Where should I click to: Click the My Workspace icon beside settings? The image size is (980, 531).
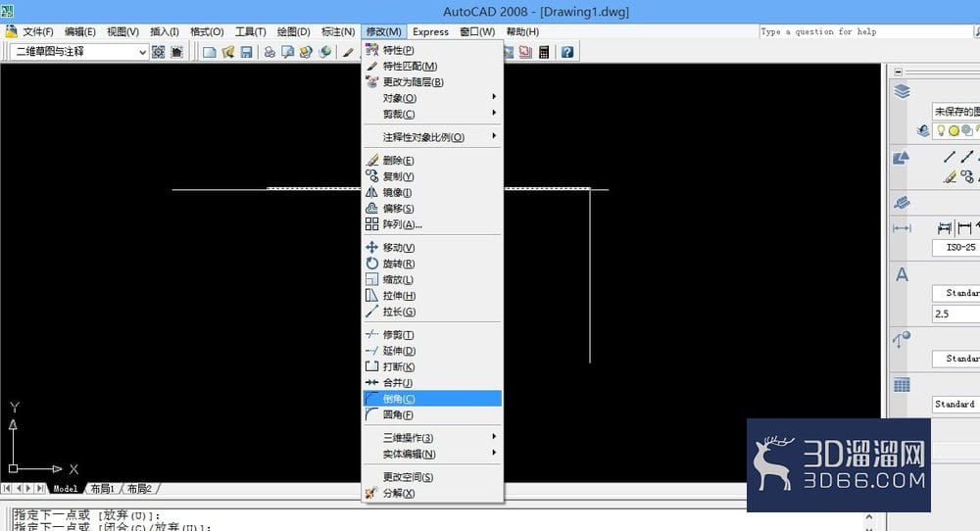tap(176, 52)
